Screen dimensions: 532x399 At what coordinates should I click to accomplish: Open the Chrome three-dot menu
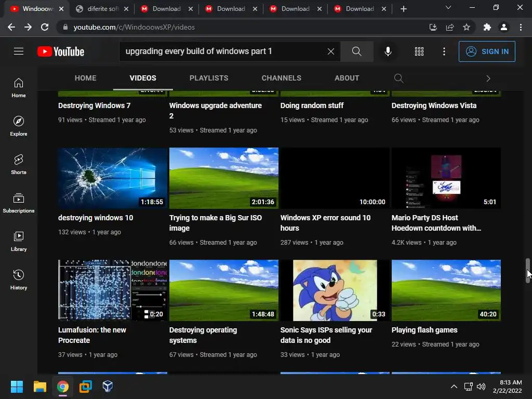point(521,27)
